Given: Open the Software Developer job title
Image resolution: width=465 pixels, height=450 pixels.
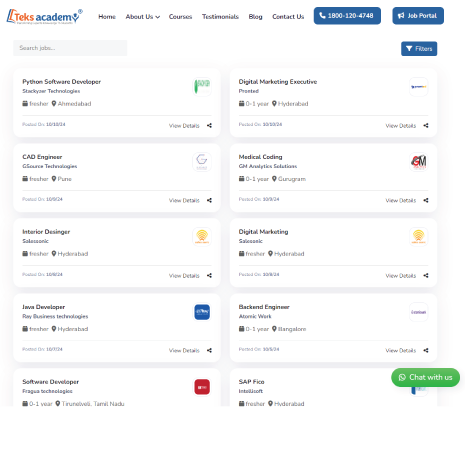Looking at the screenshot, I should pos(50,382).
